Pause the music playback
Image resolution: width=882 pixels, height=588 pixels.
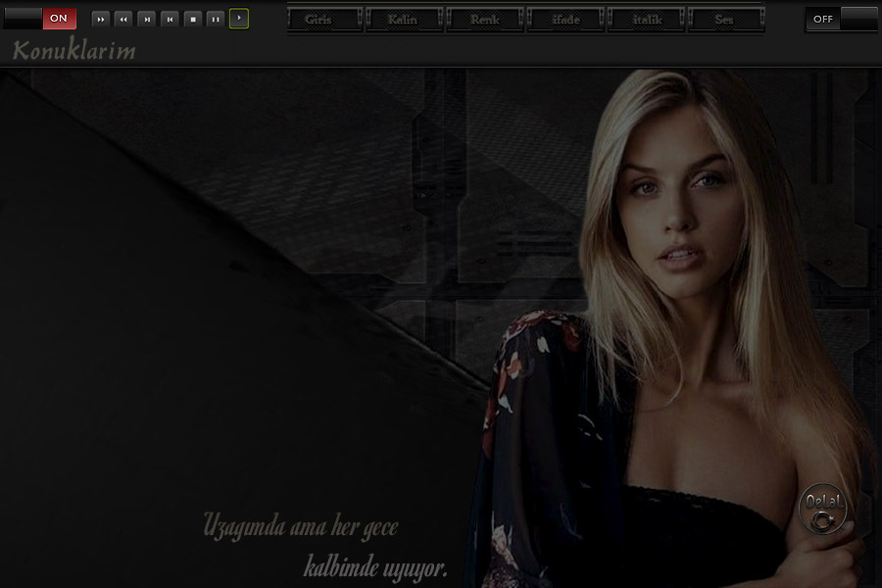216,19
